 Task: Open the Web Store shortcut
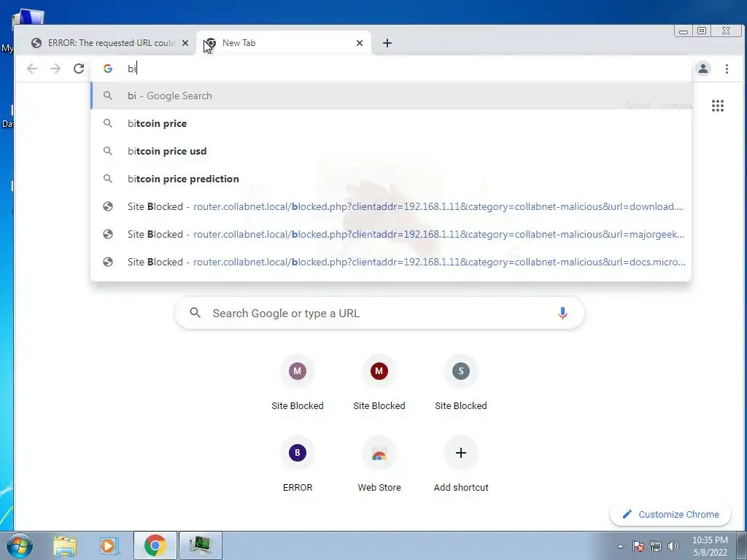[x=379, y=465]
